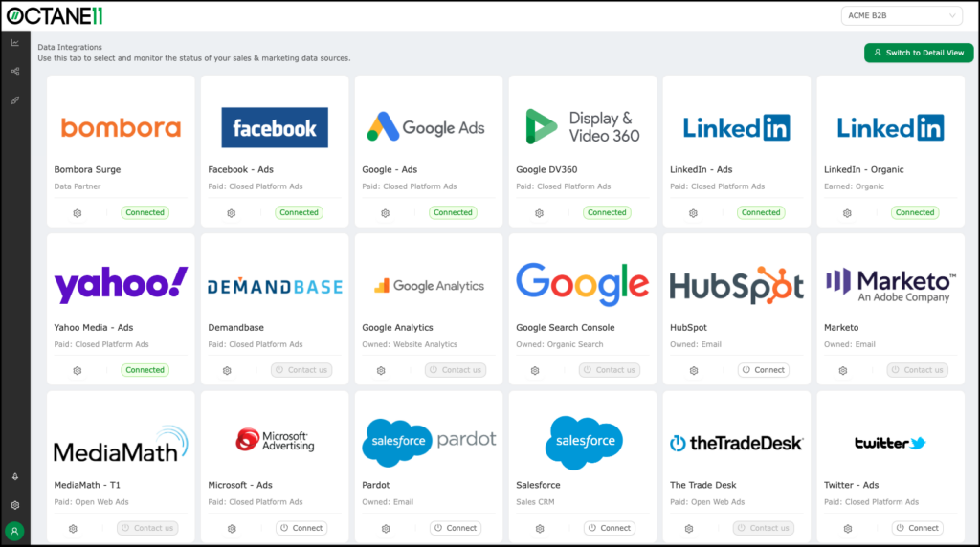Image resolution: width=980 pixels, height=547 pixels.
Task: Connect the Microsoft - Ads integration
Action: [x=301, y=528]
